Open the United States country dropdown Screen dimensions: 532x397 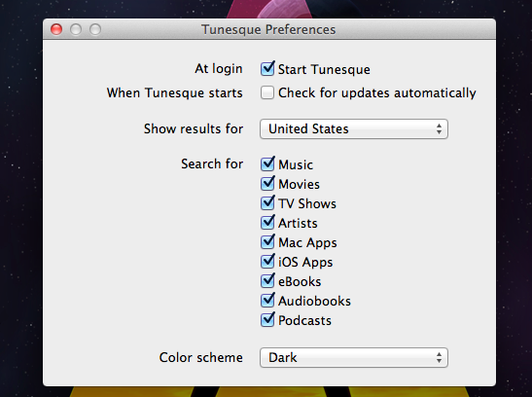(x=354, y=129)
